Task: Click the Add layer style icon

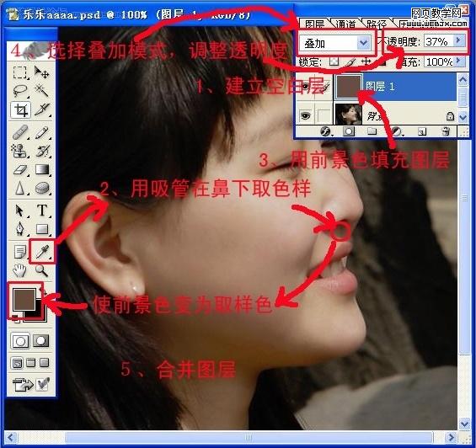Action: (325, 131)
